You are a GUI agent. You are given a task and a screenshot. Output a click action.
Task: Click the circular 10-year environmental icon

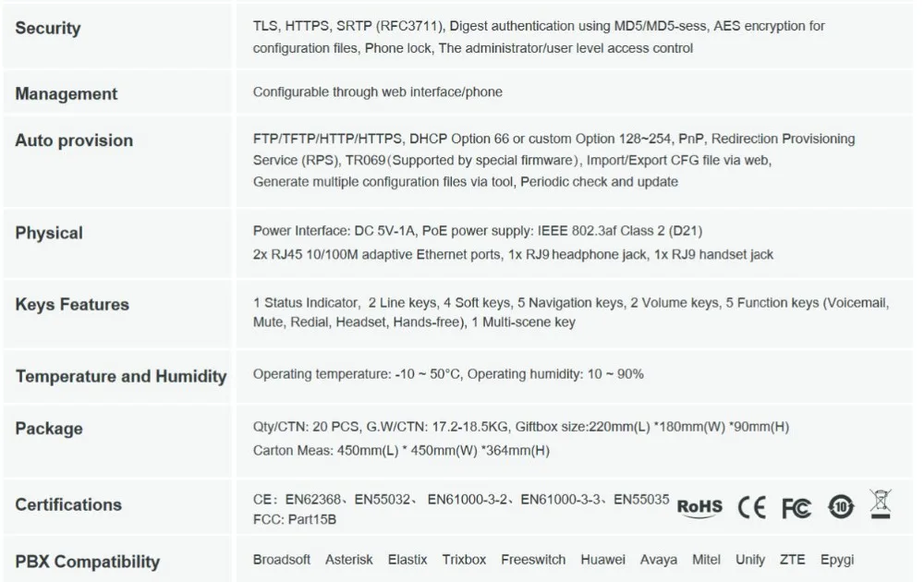pyautogui.click(x=841, y=506)
